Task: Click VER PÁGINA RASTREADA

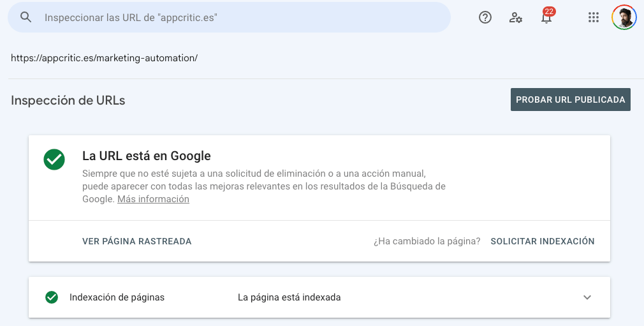Action: 136,241
